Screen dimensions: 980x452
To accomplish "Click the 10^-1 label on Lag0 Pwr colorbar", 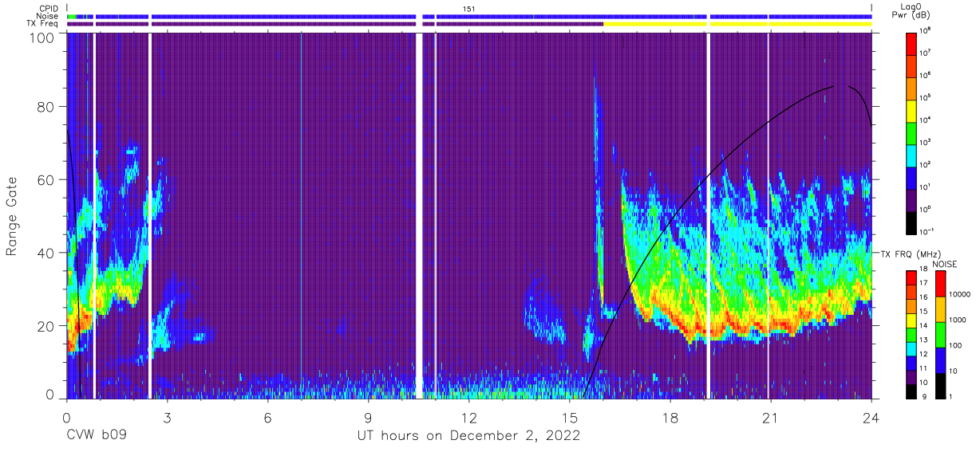I will click(x=927, y=230).
